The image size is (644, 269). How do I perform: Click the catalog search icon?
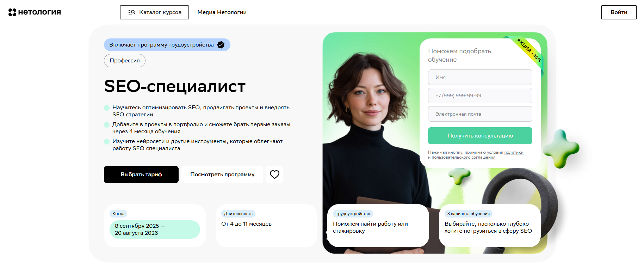coord(132,12)
